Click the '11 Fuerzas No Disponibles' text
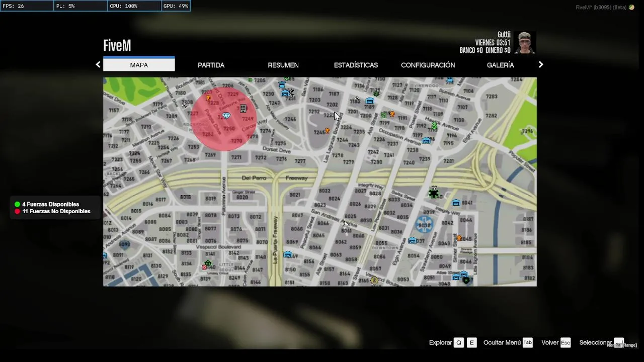The height and width of the screenshot is (362, 644). tap(56, 211)
